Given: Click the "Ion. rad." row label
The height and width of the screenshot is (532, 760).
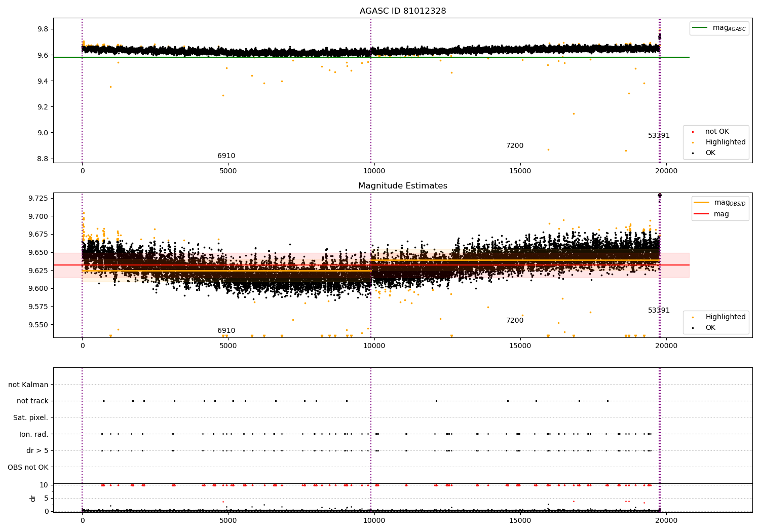Looking at the screenshot, I should [34, 434].
